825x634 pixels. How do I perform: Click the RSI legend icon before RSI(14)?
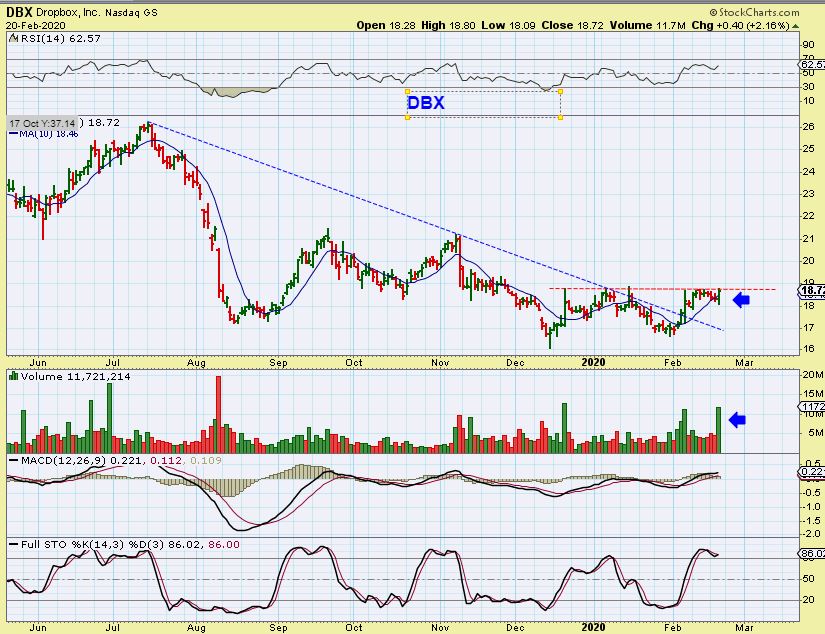pos(13,38)
